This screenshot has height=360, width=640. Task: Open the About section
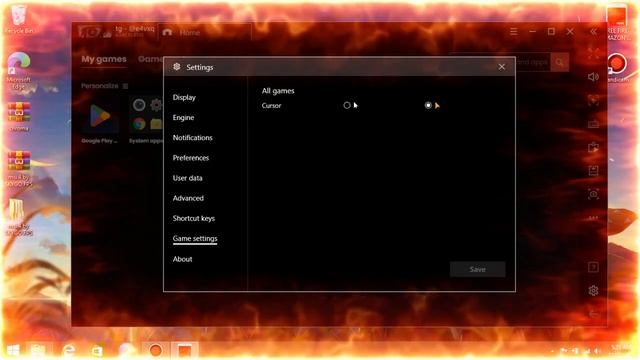pos(182,259)
